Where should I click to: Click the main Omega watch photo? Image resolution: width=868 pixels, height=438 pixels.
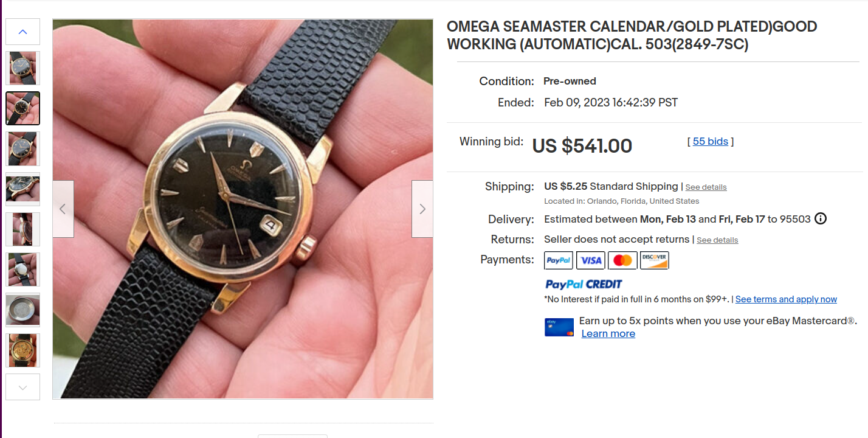click(x=243, y=209)
